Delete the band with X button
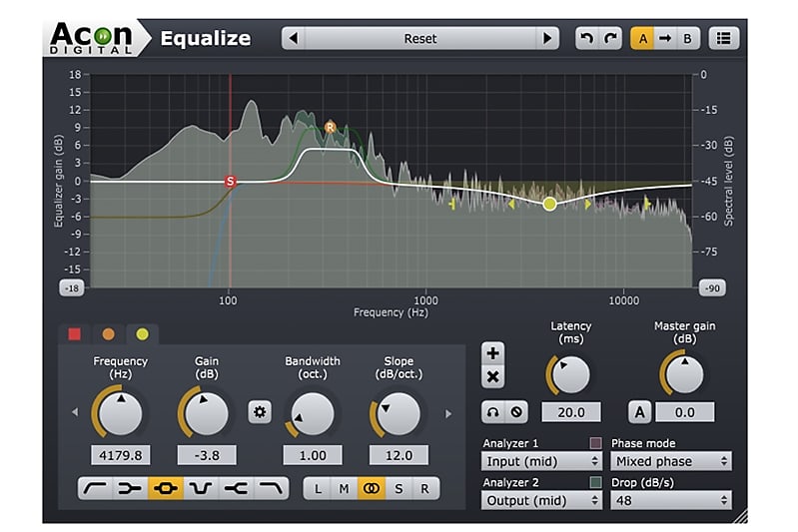Image resolution: width=798 pixels, height=532 pixels. click(x=492, y=377)
